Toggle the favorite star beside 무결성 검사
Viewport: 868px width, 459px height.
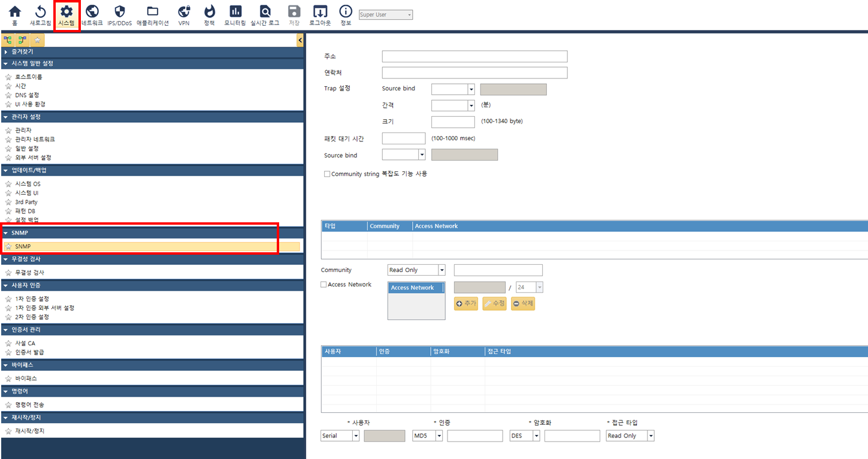8,273
